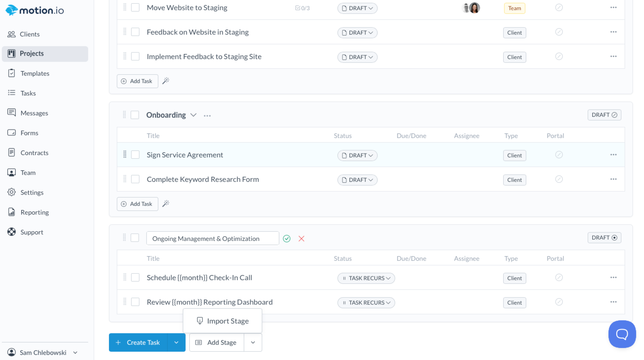Expand the Create Task dropdown arrow

pyautogui.click(x=176, y=342)
